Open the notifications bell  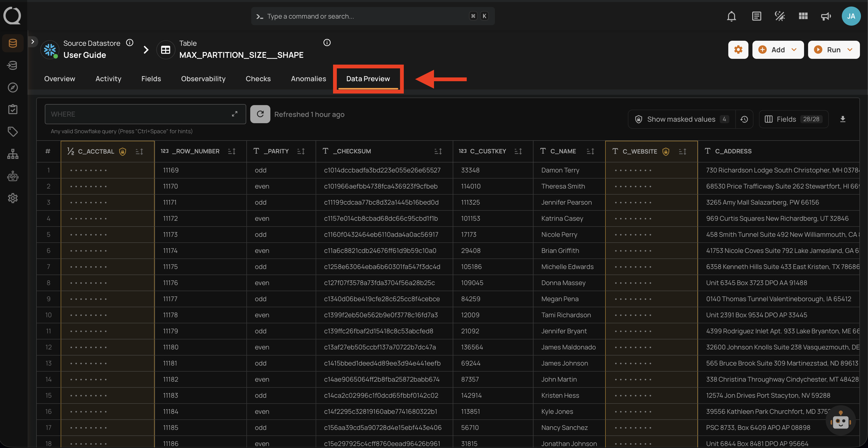[x=731, y=16]
